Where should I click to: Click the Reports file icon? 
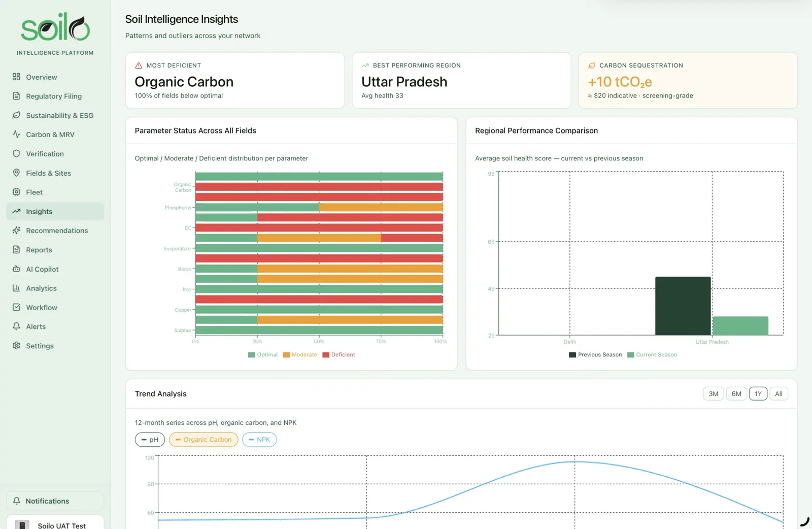click(16, 250)
